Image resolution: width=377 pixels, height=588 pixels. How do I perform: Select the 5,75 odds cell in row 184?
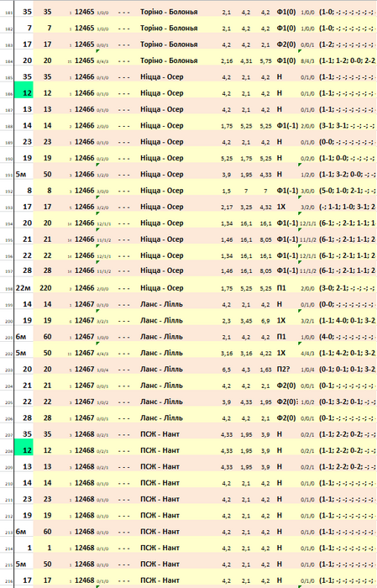click(x=265, y=60)
